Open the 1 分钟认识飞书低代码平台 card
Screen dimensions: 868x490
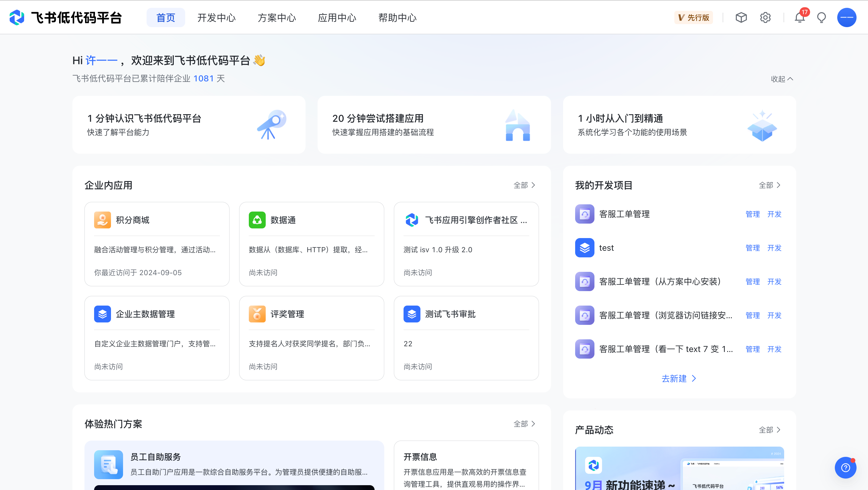tap(189, 124)
